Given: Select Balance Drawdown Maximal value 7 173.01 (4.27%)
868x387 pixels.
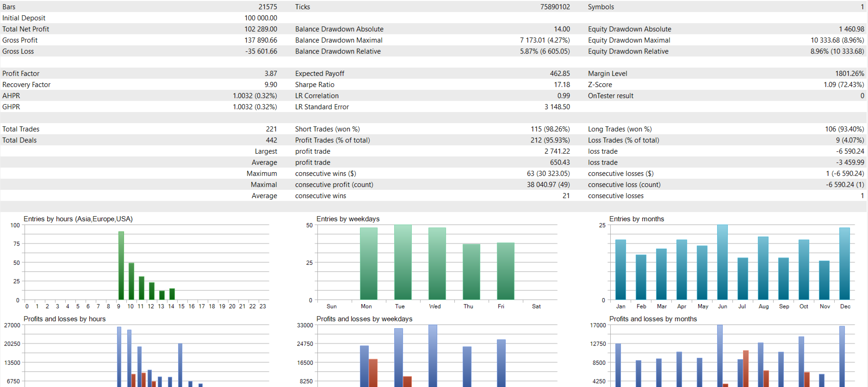Looking at the screenshot, I should tap(545, 40).
